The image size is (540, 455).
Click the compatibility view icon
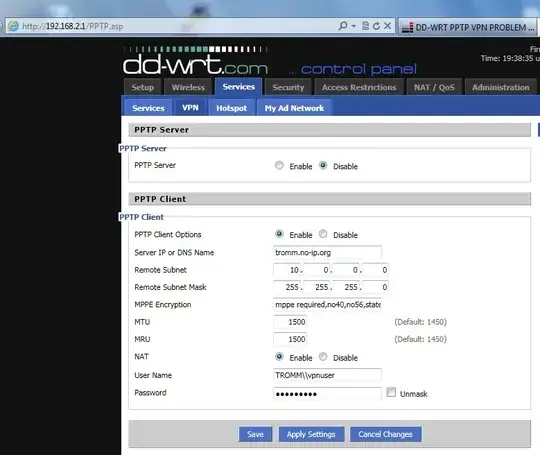365,26
